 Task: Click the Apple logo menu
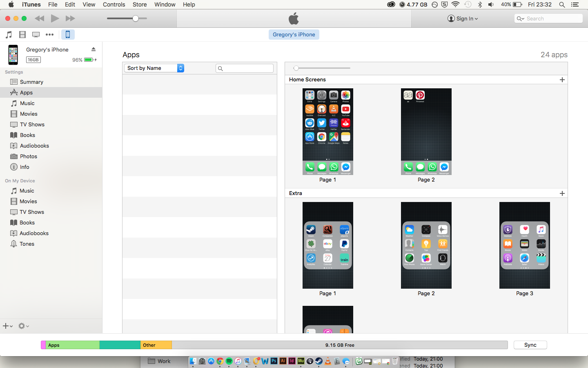(x=11, y=4)
